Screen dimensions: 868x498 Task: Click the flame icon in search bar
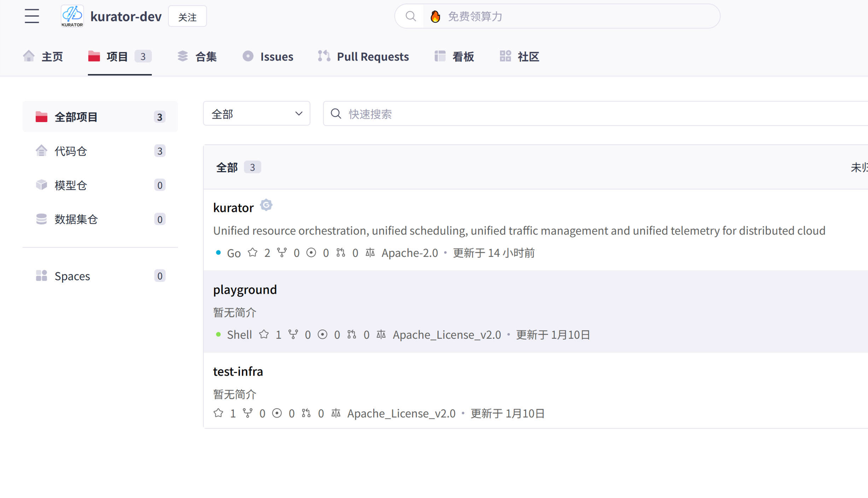click(x=435, y=16)
